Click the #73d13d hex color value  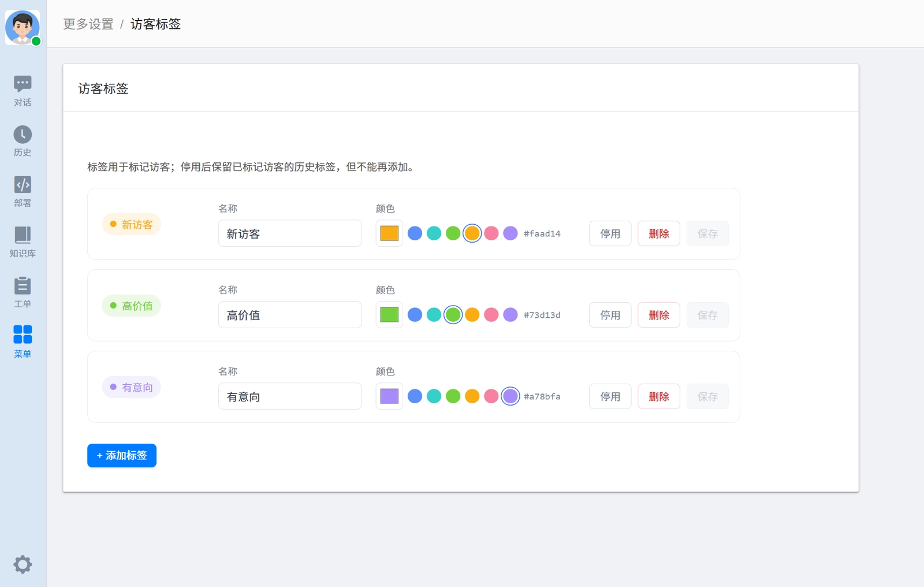pyautogui.click(x=542, y=315)
